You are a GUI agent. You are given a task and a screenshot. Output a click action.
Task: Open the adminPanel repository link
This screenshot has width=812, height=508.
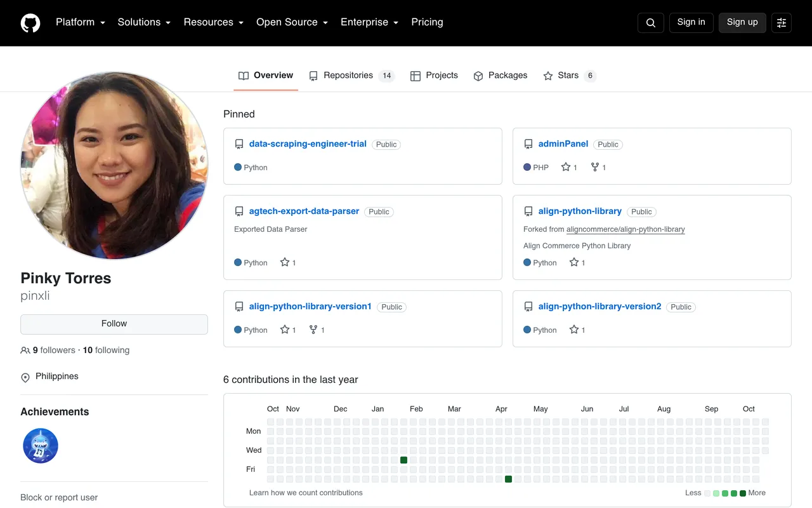click(563, 144)
